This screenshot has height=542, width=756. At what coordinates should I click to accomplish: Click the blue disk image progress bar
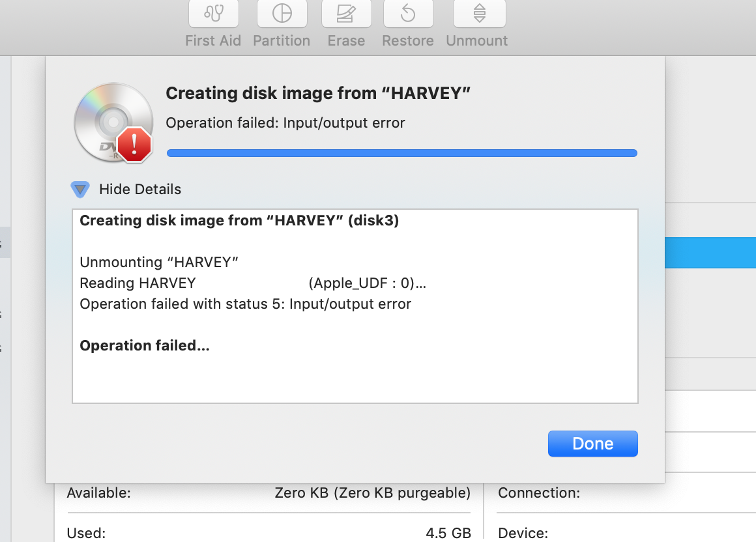click(401, 153)
